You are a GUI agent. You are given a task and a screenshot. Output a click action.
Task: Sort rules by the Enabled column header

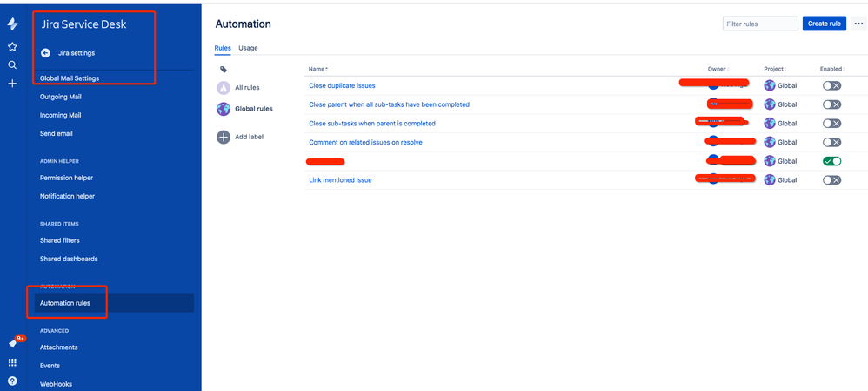832,69
